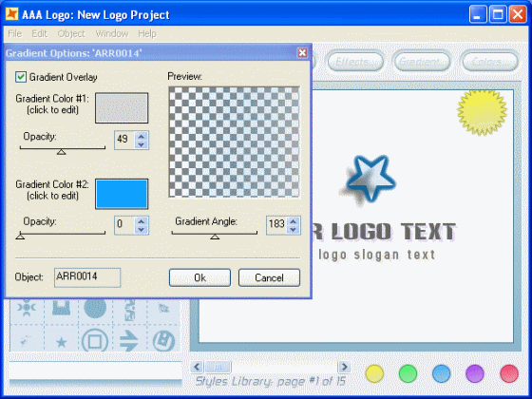Open the File menu
Screen dimensions: 532x399
coord(15,33)
